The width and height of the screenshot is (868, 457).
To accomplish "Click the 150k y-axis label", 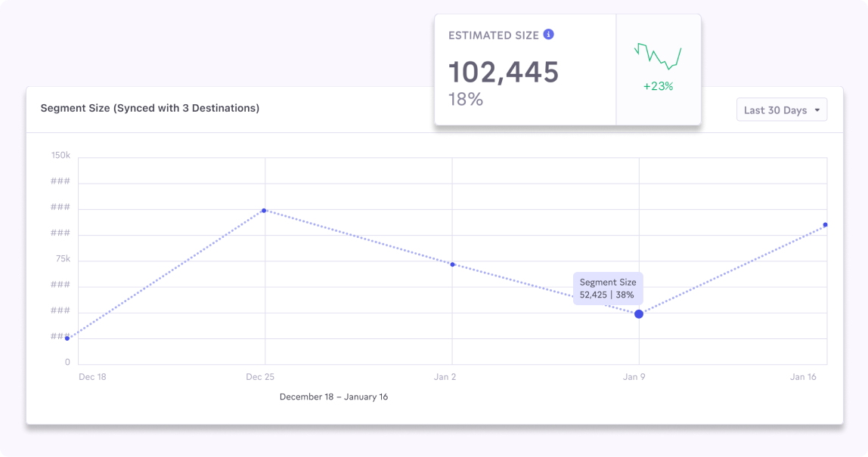I will click(60, 156).
